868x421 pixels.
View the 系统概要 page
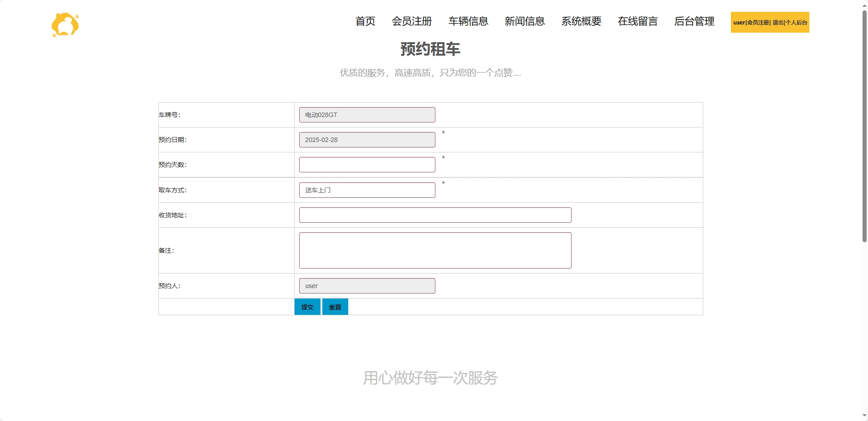[581, 21]
